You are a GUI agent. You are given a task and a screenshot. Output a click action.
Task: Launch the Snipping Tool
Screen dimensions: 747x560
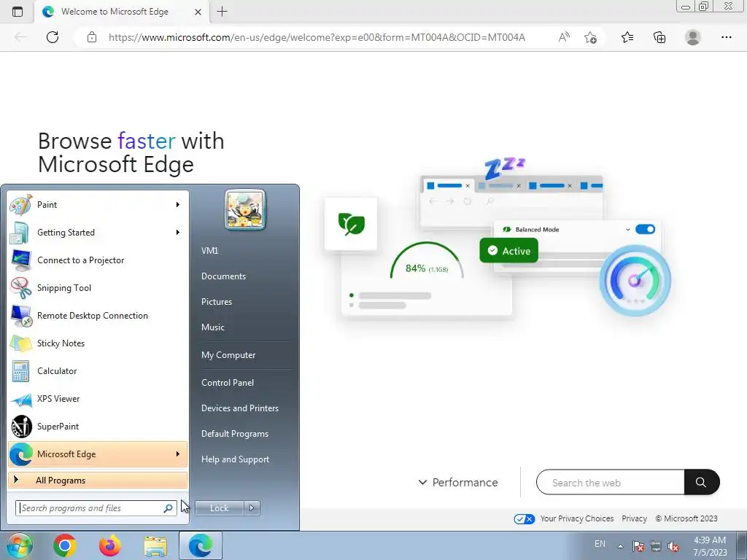[98, 287]
